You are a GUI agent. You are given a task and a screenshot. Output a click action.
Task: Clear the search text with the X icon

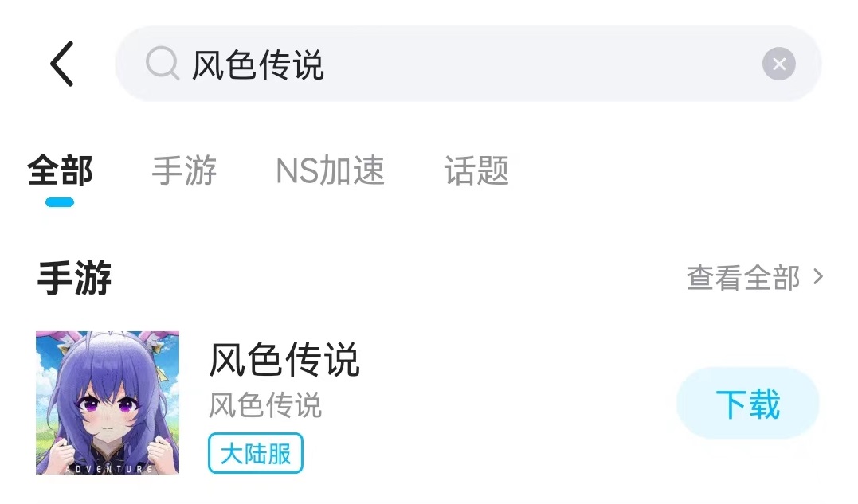(778, 64)
